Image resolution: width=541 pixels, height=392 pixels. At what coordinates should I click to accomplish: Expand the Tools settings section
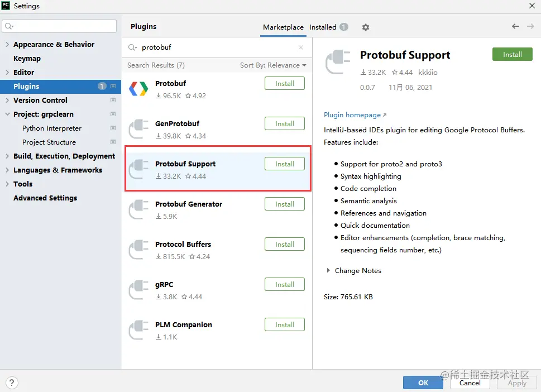(7, 184)
